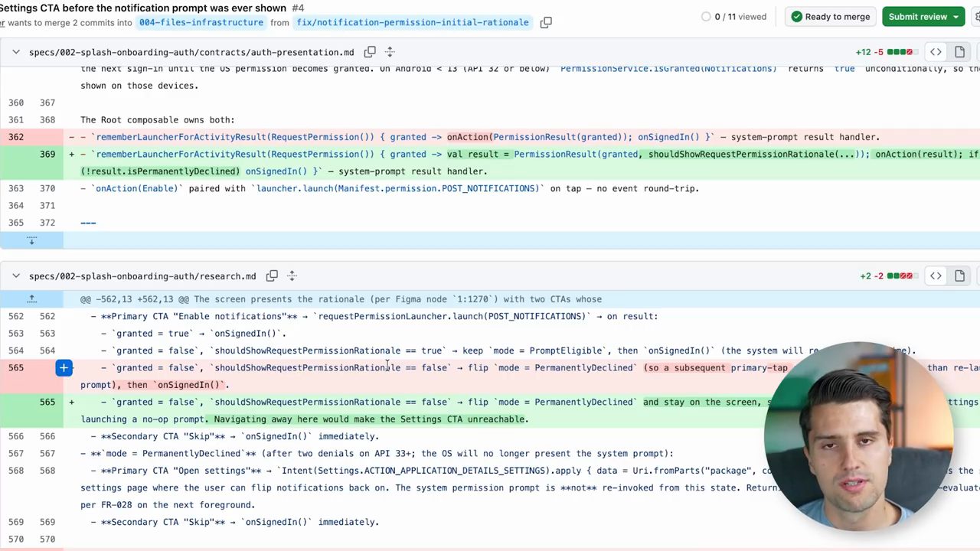The width and height of the screenshot is (980, 551).
Task: Click new line number 569
Action: tap(47, 522)
